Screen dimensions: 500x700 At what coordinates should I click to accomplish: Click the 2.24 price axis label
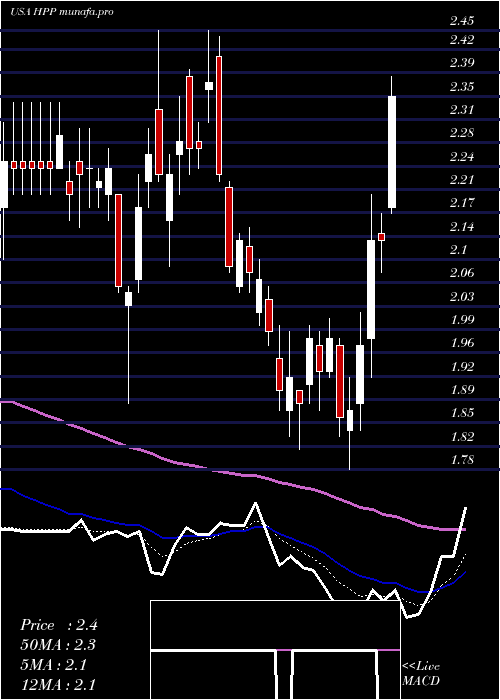(462, 157)
